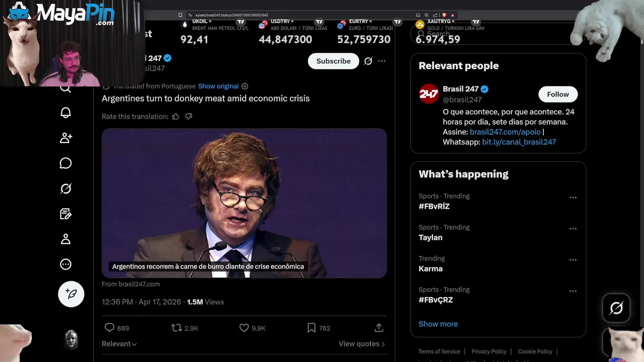Open the more options menu for the Brasil 247 post
The image size is (644, 362).
pos(382,61)
